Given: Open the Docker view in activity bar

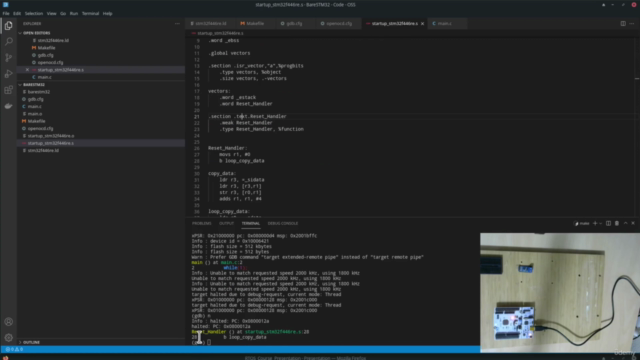Looking at the screenshot, I should coord(9,106).
